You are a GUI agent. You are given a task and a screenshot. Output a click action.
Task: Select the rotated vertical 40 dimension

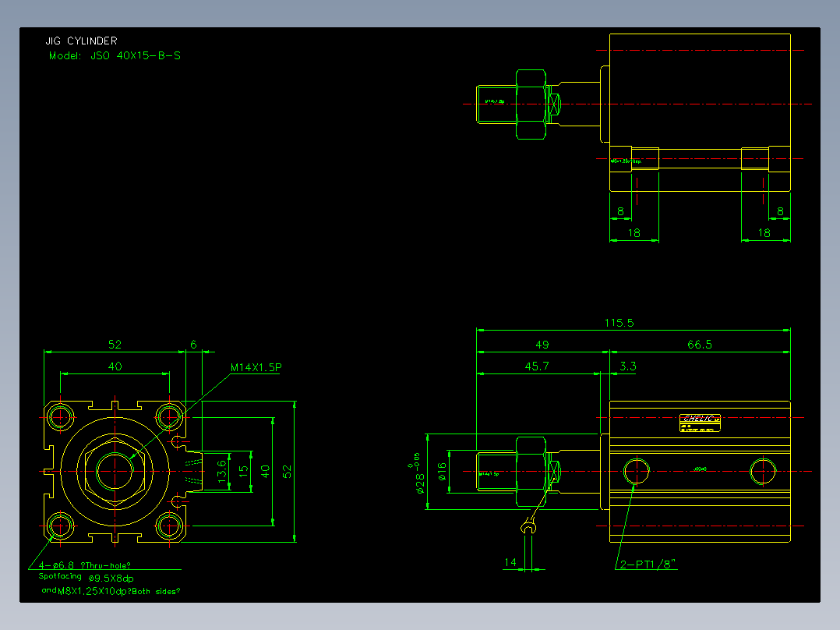click(265, 471)
